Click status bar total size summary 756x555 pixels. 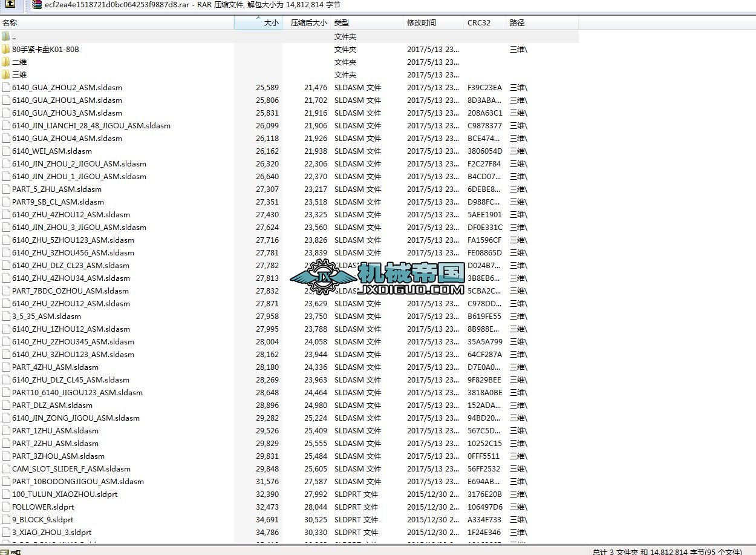pos(667,551)
